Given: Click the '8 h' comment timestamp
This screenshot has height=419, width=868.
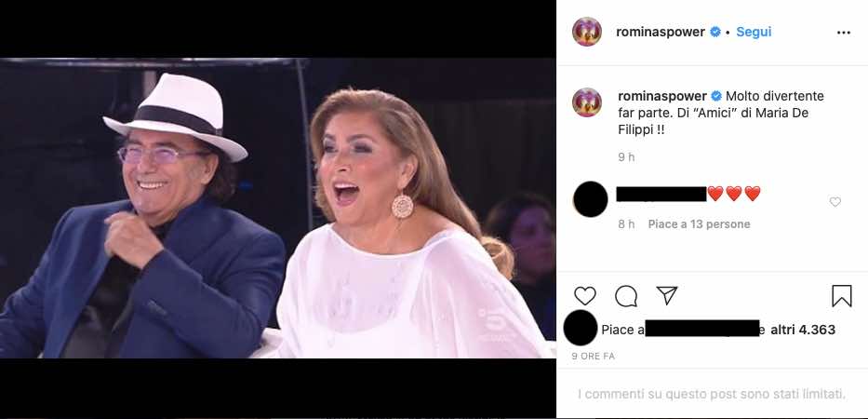Looking at the screenshot, I should pos(626,224).
